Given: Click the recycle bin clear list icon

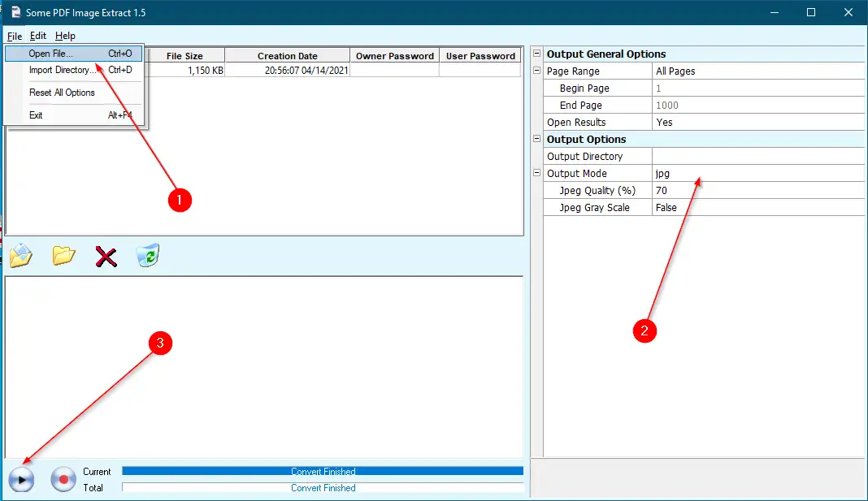Looking at the screenshot, I should [x=148, y=256].
